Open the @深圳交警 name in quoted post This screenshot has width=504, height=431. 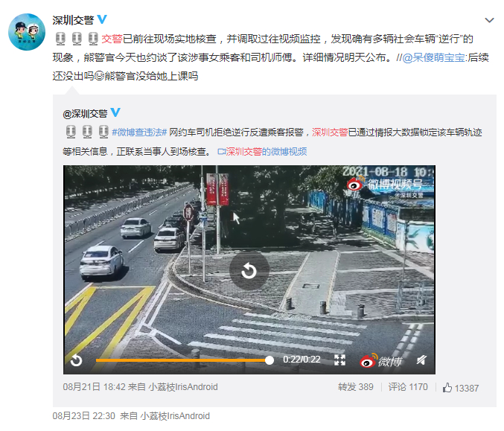click(x=85, y=113)
